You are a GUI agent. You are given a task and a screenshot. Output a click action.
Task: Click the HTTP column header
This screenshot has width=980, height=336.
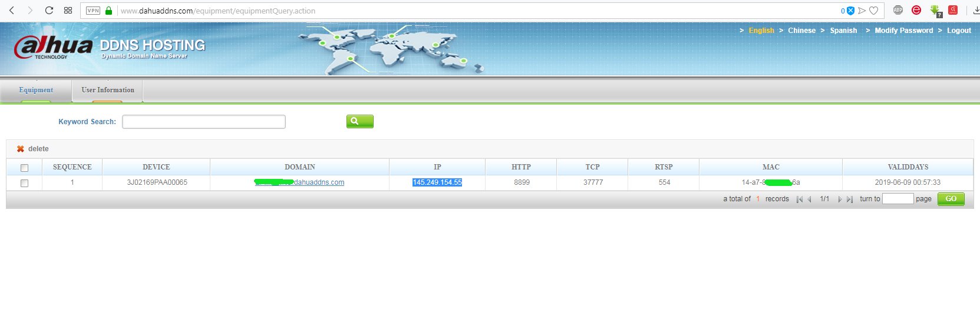521,167
